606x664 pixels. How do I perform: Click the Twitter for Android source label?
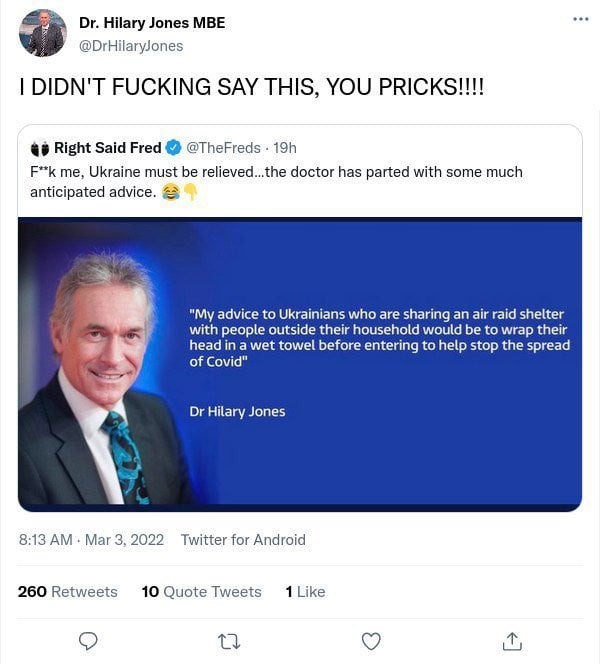[243, 539]
